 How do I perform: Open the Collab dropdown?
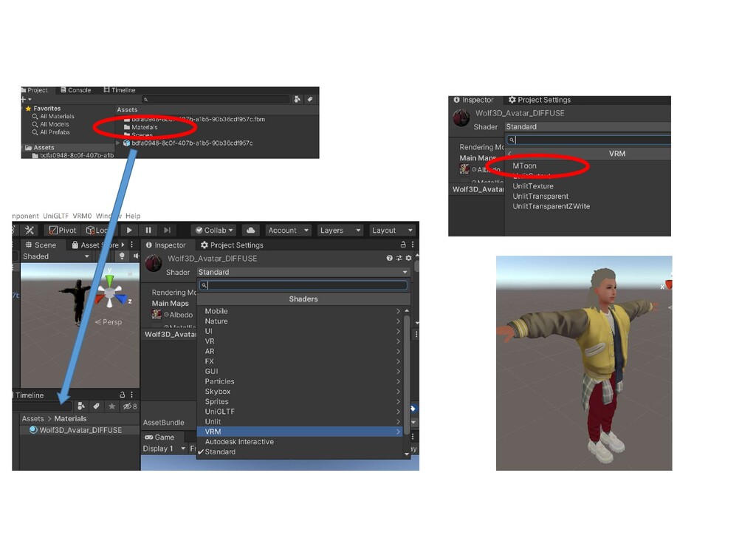pos(214,230)
